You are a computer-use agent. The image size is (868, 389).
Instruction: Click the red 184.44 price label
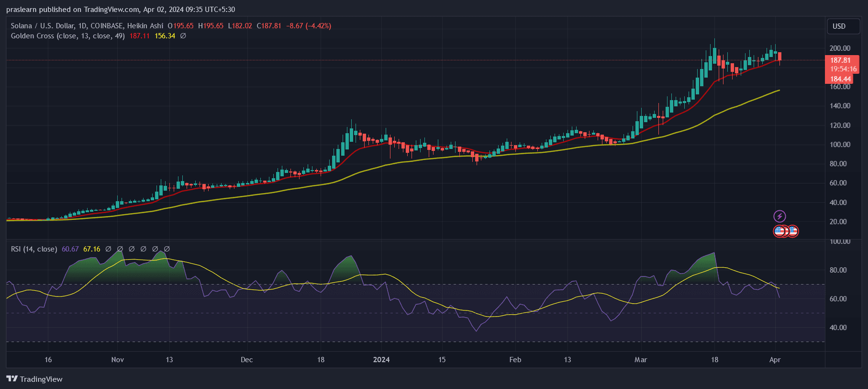(840, 79)
